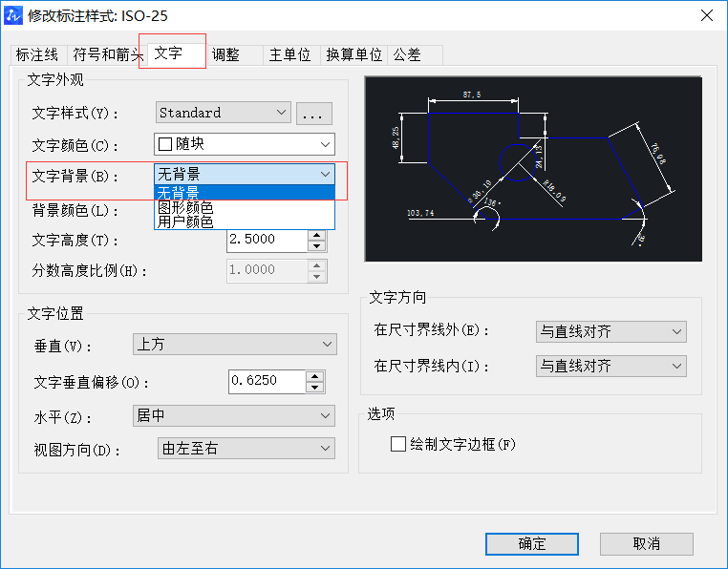Open the 视图方向 由左至右 dropdown
The height and width of the screenshot is (569, 728).
(x=246, y=448)
